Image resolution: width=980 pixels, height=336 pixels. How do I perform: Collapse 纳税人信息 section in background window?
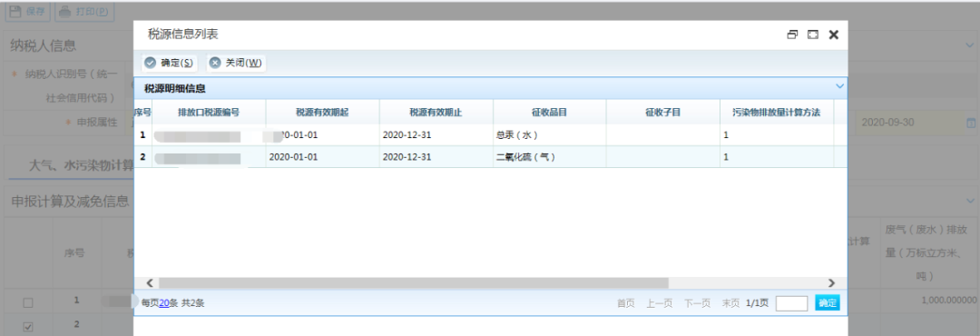pos(969,45)
